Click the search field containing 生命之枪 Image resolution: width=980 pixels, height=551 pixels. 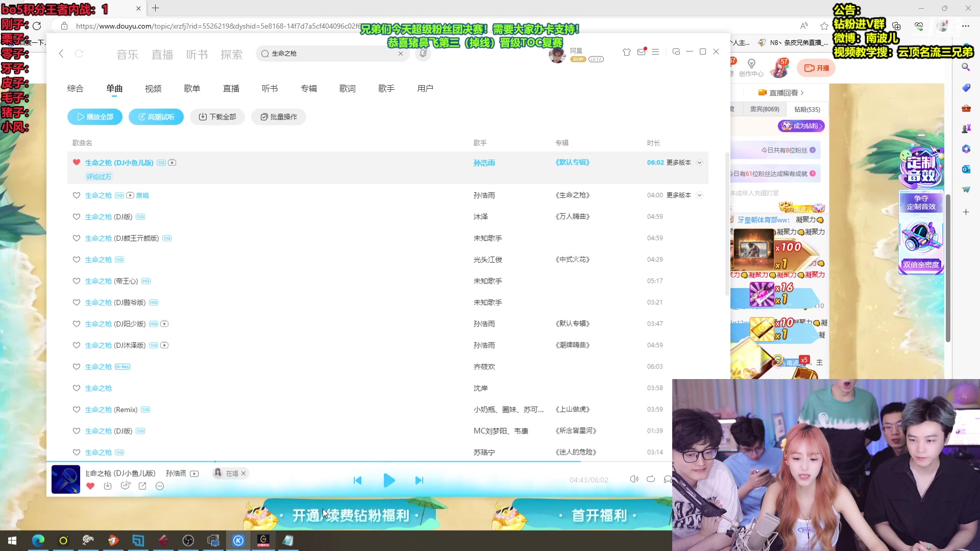coord(333,54)
